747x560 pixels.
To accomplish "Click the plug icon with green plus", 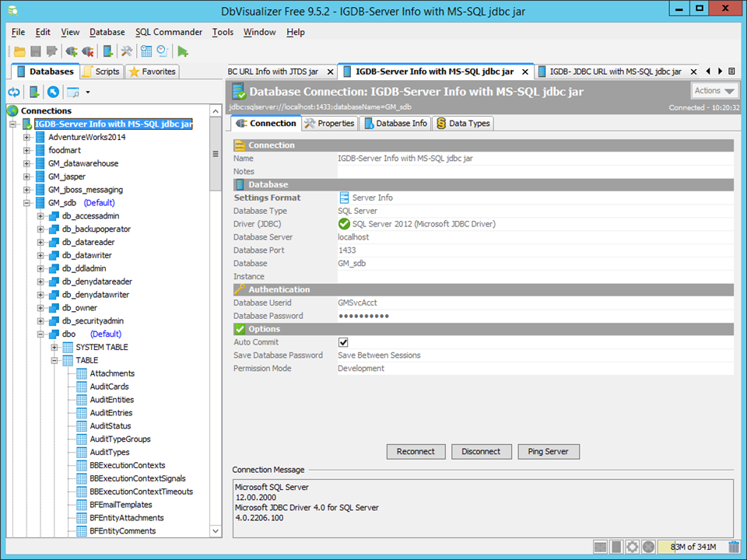I will pyautogui.click(x=72, y=51).
